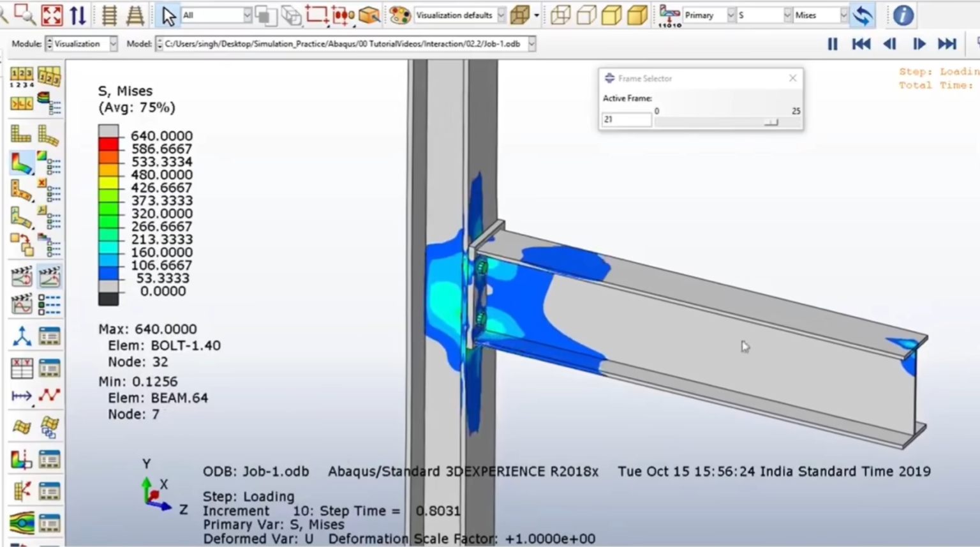This screenshot has width=980, height=547.
Task: Click Animate Harmonic sine-wave clapperboard icon
Action: tap(21, 304)
